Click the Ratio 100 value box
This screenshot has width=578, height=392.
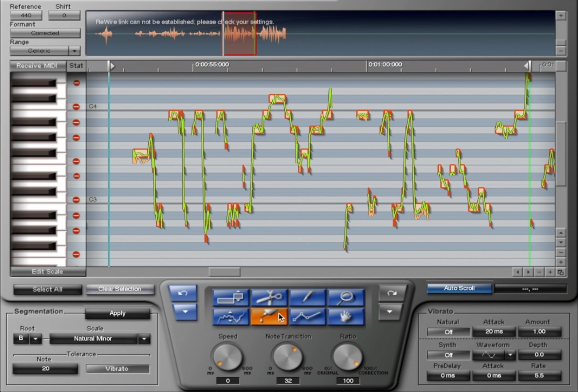pyautogui.click(x=348, y=381)
